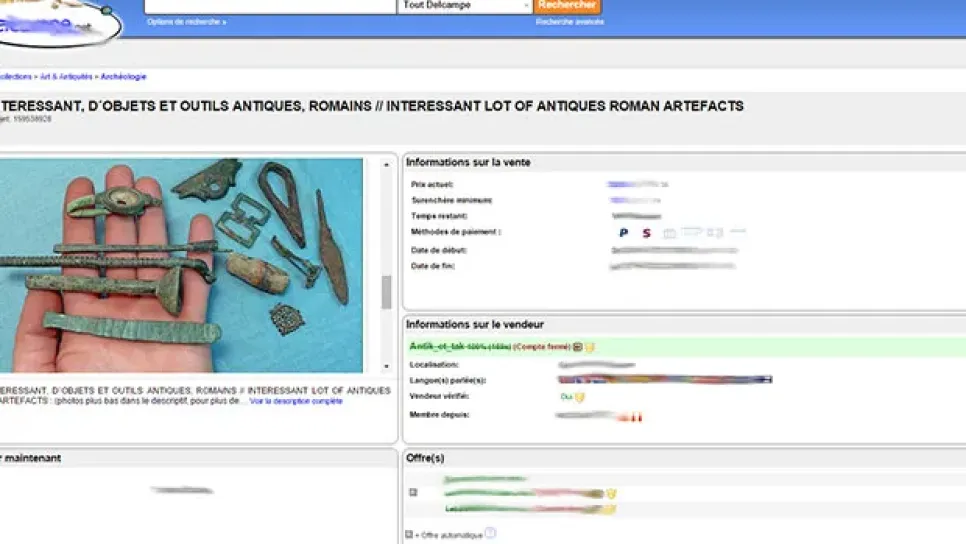Click the shield icon on the second offer row
Viewport: 966px width, 544px height.
point(611,493)
